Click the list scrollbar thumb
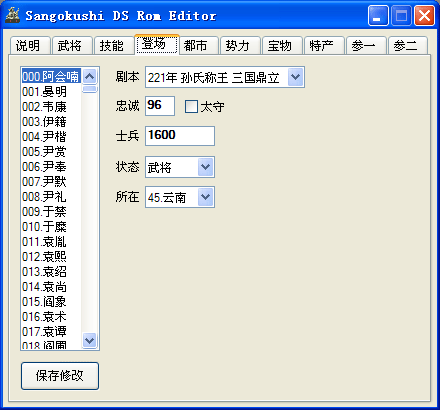The width and height of the screenshot is (440, 410). pos(89,89)
